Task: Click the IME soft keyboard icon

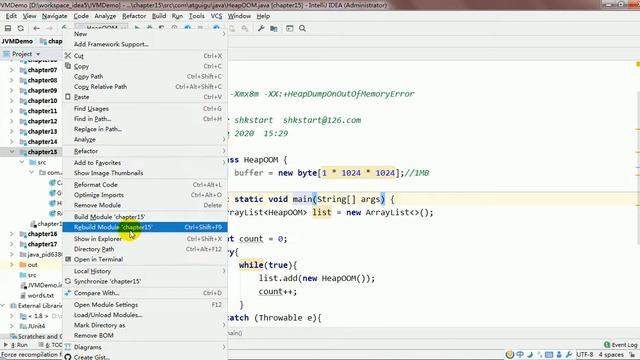Action: tap(549, 355)
